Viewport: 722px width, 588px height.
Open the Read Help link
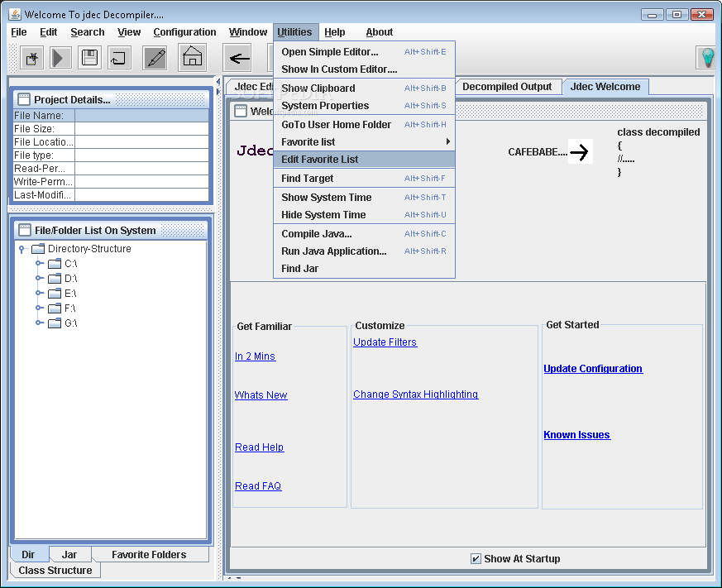coord(259,447)
